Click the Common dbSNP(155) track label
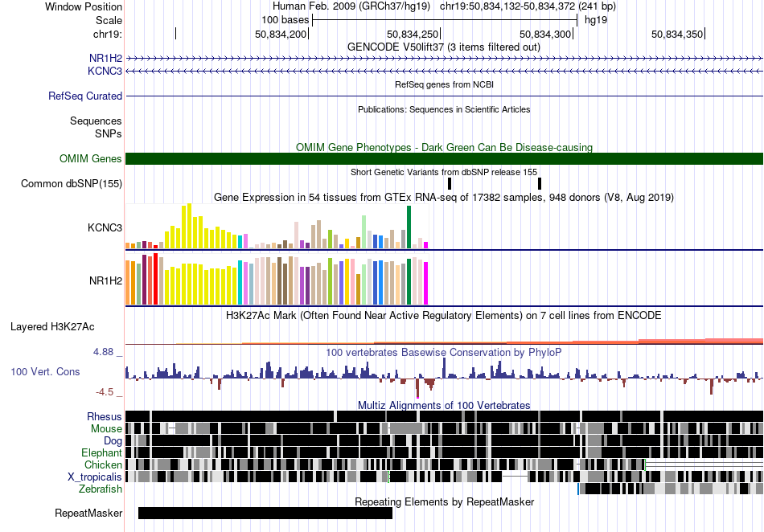The height and width of the screenshot is (532, 764). tap(72, 183)
